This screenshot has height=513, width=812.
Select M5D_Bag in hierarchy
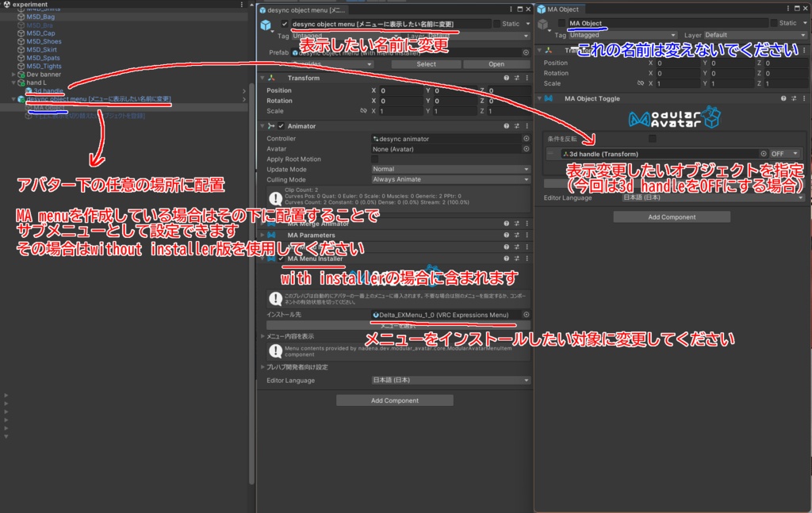(40, 17)
